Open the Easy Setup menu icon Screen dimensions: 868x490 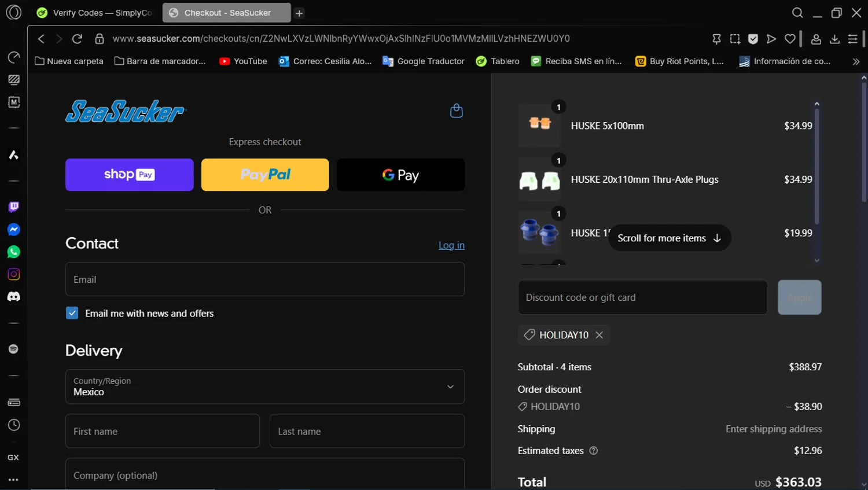(853, 39)
